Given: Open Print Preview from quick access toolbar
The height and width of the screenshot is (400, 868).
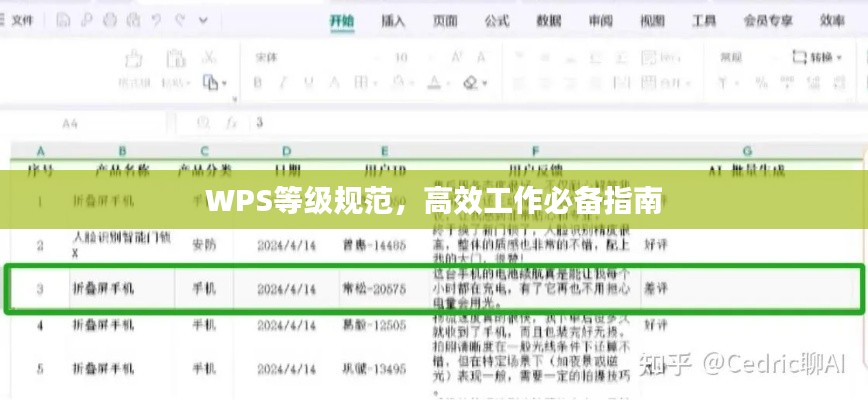Looking at the screenshot, I should point(133,21).
